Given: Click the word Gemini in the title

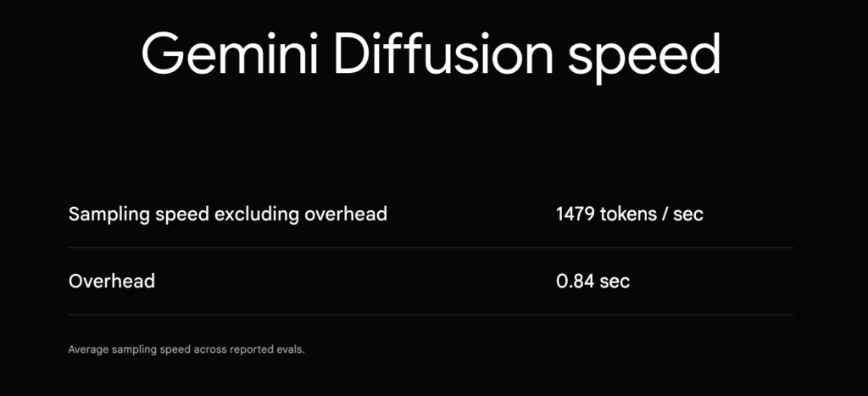Looking at the screenshot, I should click(x=229, y=53).
